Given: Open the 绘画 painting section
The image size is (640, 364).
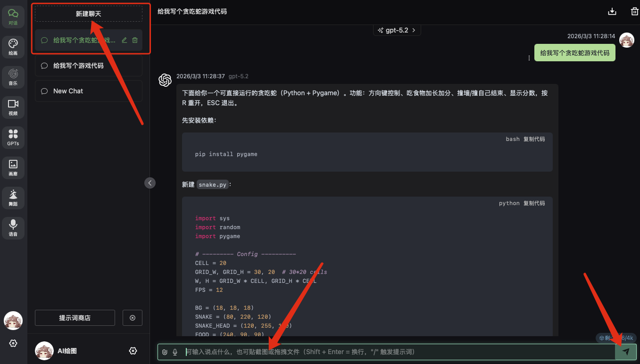Looking at the screenshot, I should 13,47.
